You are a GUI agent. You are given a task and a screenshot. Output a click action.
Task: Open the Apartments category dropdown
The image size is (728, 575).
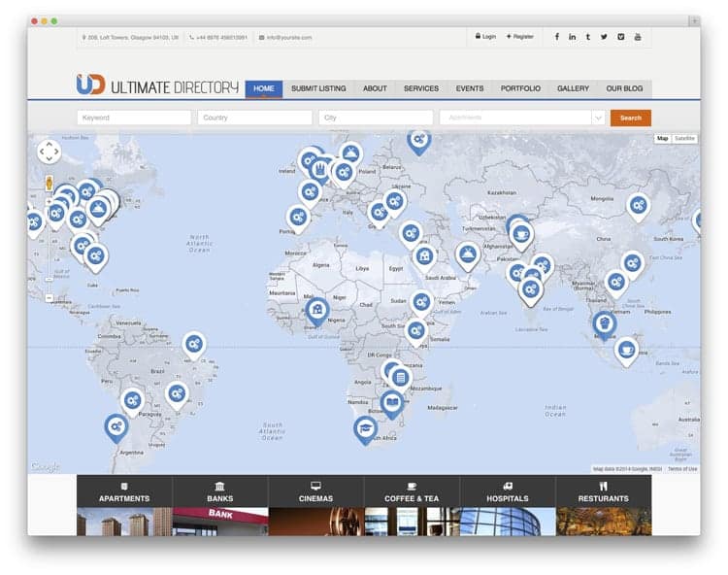click(521, 118)
